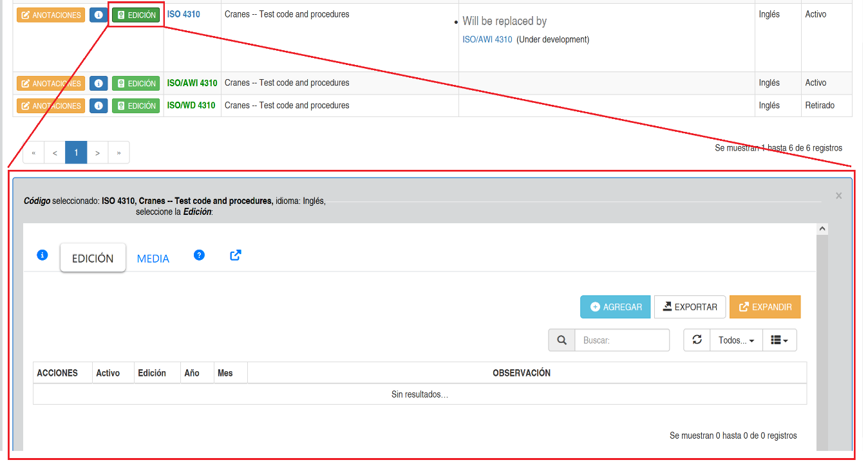Switch to the MEDIA tab
Image resolution: width=868 pixels, height=469 pixels.
point(153,259)
